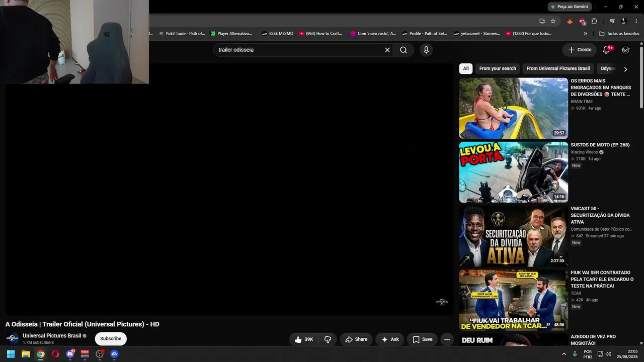
Task: Subscribe to Universal Pictures Brasil
Action: 111,339
